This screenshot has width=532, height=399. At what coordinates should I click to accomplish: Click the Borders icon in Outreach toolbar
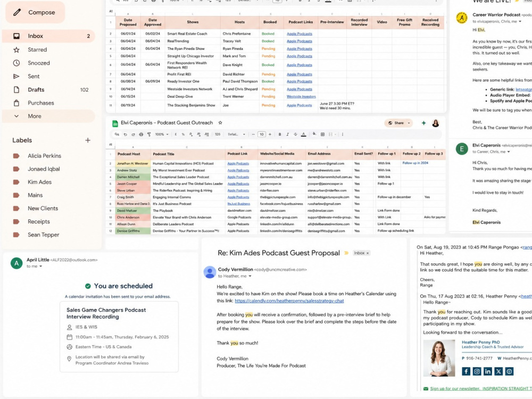[x=323, y=135]
